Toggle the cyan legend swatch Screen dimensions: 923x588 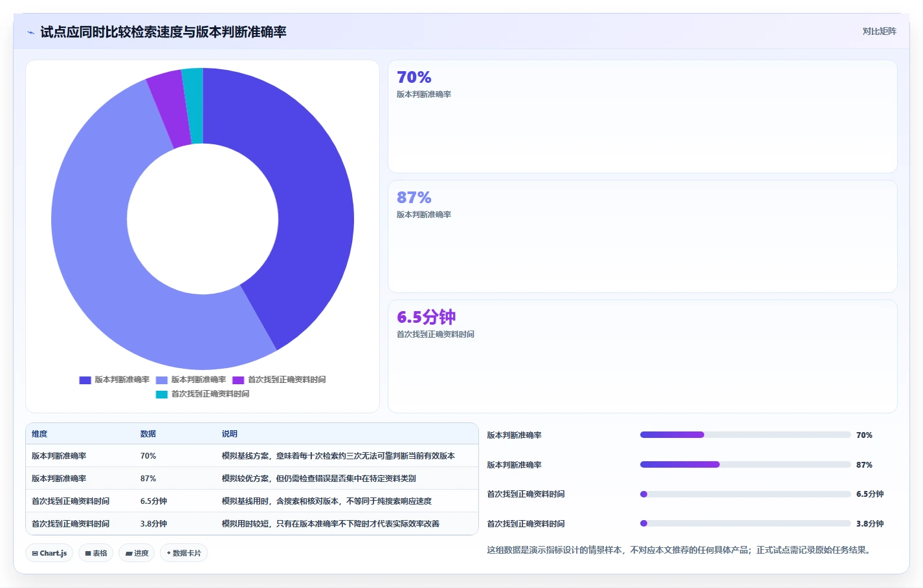coord(162,395)
